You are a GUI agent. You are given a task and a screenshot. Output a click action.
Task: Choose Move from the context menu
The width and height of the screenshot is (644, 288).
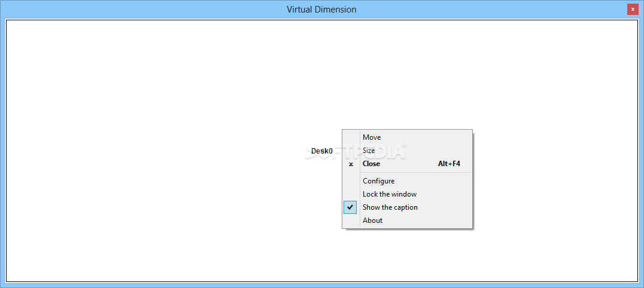click(x=407, y=137)
